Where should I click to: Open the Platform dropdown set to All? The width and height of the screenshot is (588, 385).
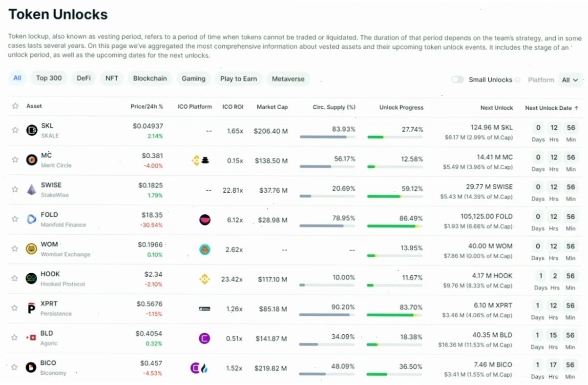pos(569,80)
